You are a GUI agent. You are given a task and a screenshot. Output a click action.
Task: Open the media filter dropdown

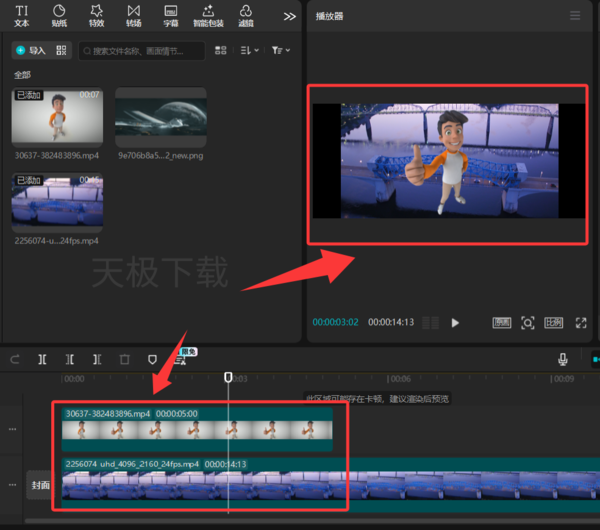(281, 50)
